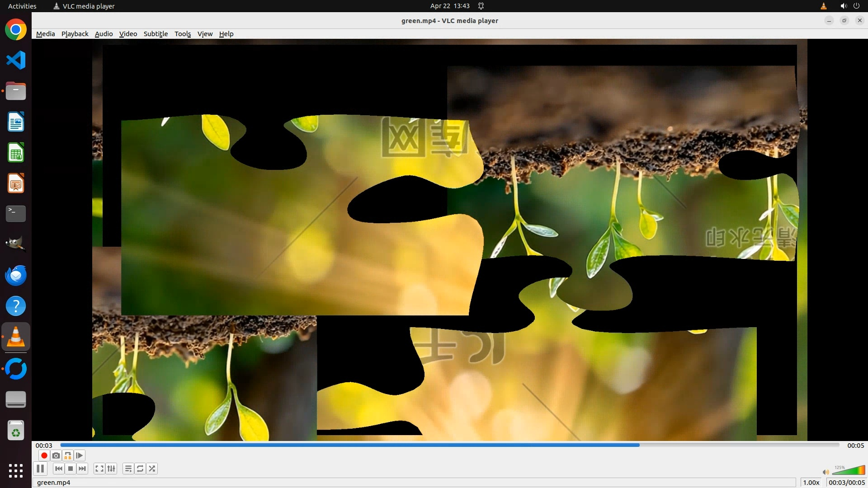
Task: Advance frame by frame
Action: [x=80, y=455]
